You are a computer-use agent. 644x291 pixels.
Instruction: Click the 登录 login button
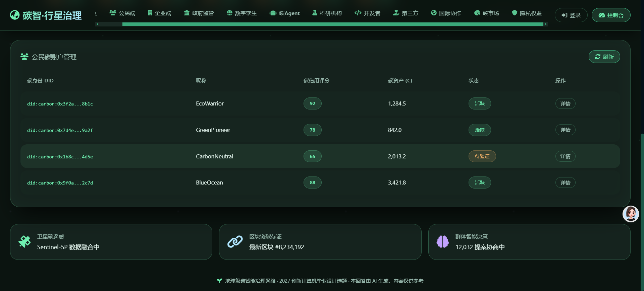(571, 15)
